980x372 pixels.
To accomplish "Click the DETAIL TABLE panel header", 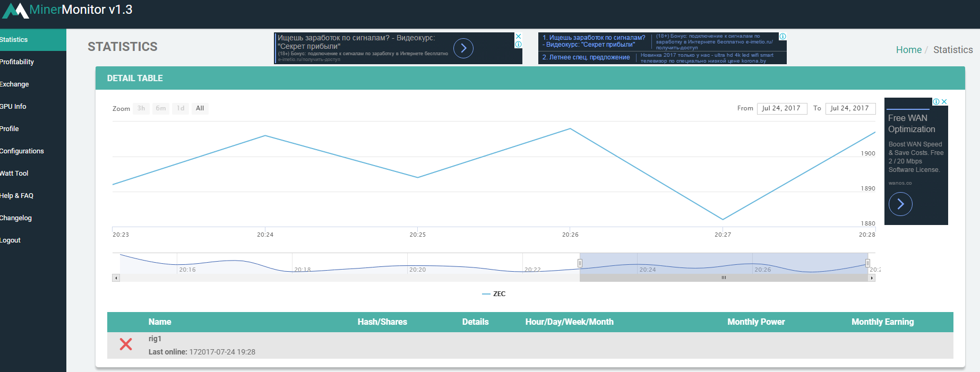I will 530,78.
